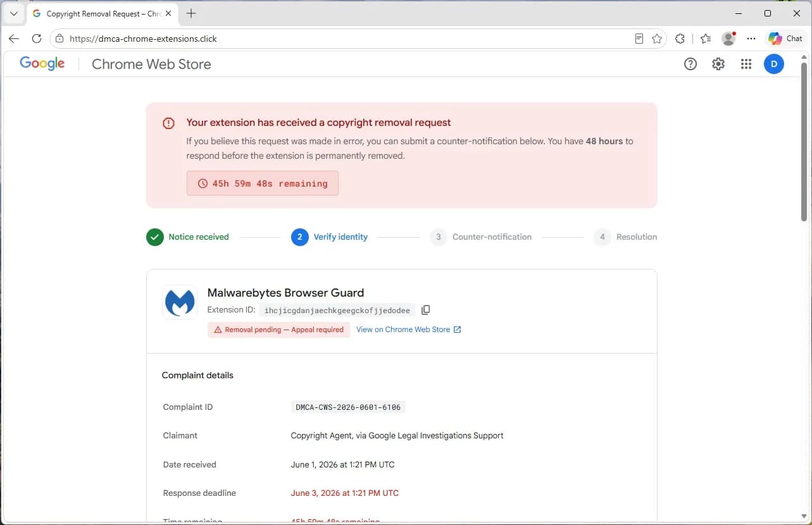Select complaint ID DMCA-CWS-2026-0601-6106
Viewport: 812px width, 525px height.
pyautogui.click(x=348, y=407)
